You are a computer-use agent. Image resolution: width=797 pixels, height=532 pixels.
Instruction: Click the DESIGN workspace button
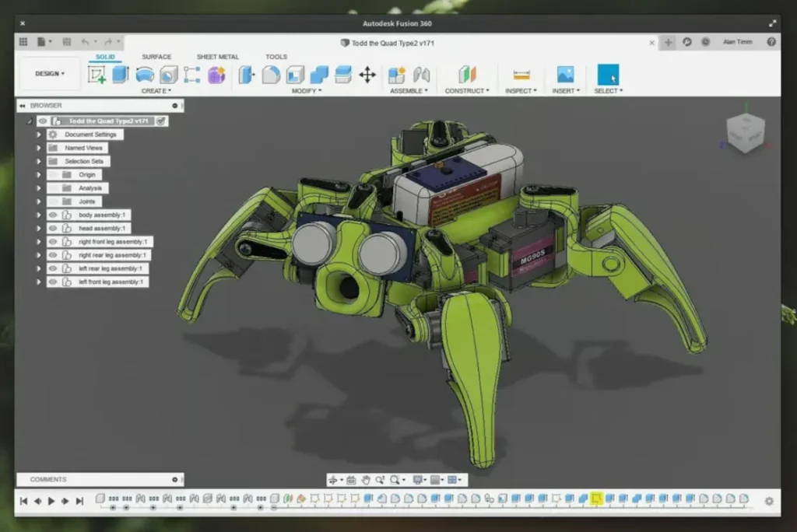pyautogui.click(x=48, y=73)
